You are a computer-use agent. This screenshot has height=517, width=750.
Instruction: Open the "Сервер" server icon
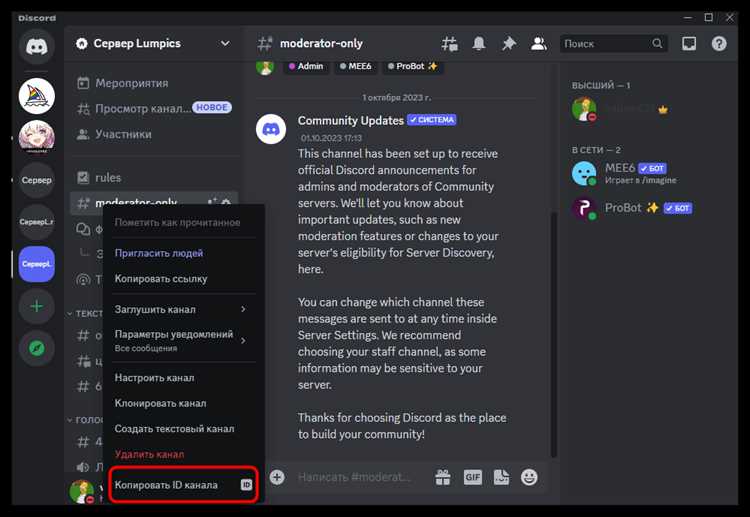pos(37,180)
